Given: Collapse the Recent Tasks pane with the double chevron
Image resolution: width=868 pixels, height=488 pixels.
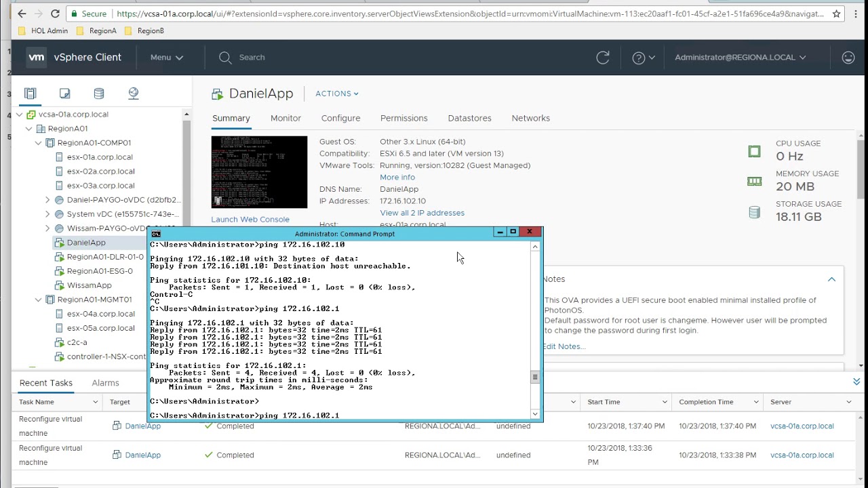Looking at the screenshot, I should [856, 382].
